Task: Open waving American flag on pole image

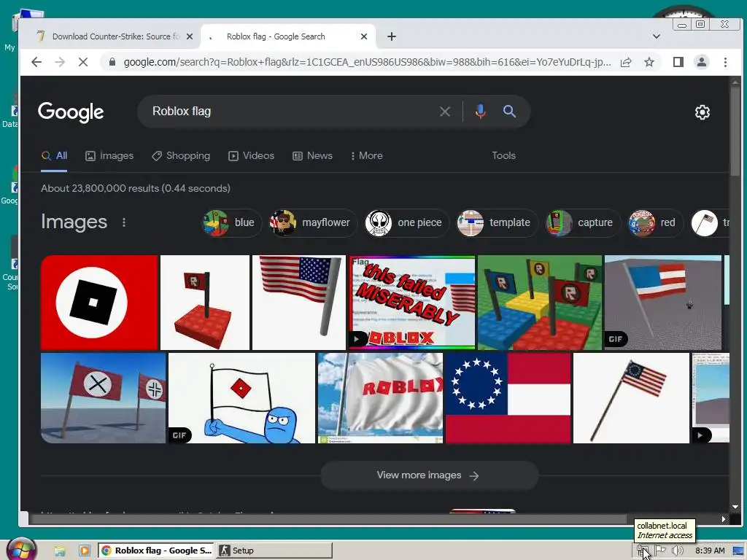Action: [x=298, y=303]
